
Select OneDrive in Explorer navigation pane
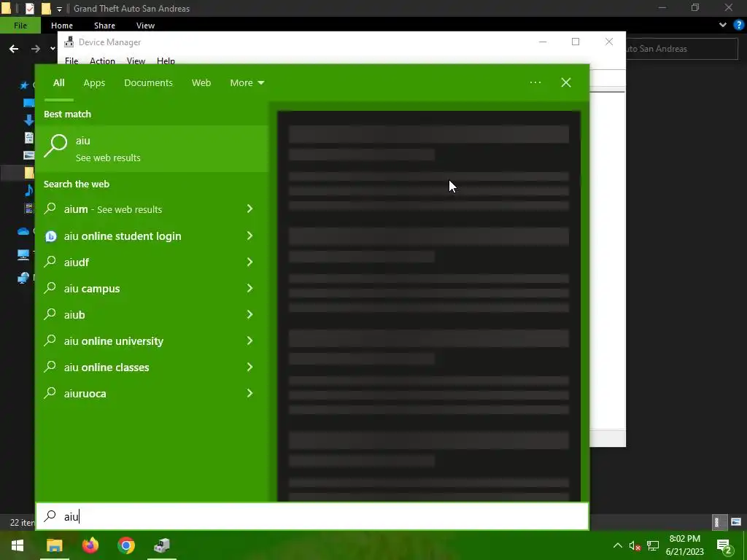click(x=23, y=231)
